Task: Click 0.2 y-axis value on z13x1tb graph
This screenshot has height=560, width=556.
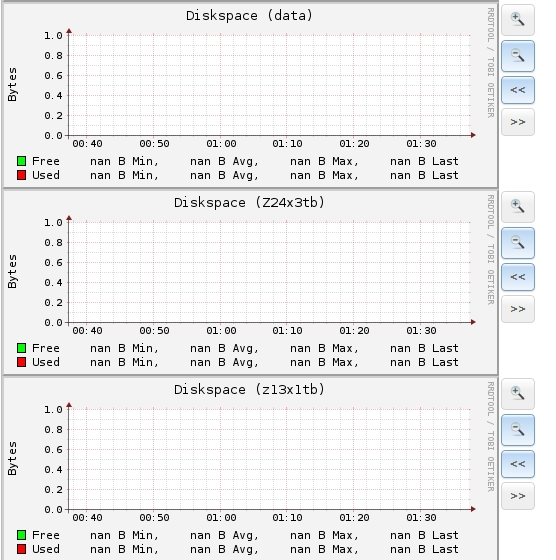Action: (x=53, y=490)
